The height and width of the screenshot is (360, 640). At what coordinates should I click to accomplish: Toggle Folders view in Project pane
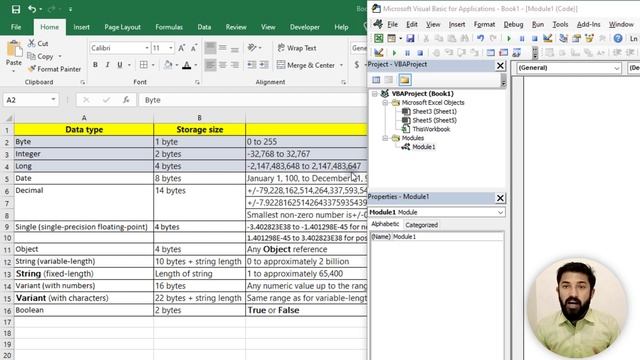point(404,80)
